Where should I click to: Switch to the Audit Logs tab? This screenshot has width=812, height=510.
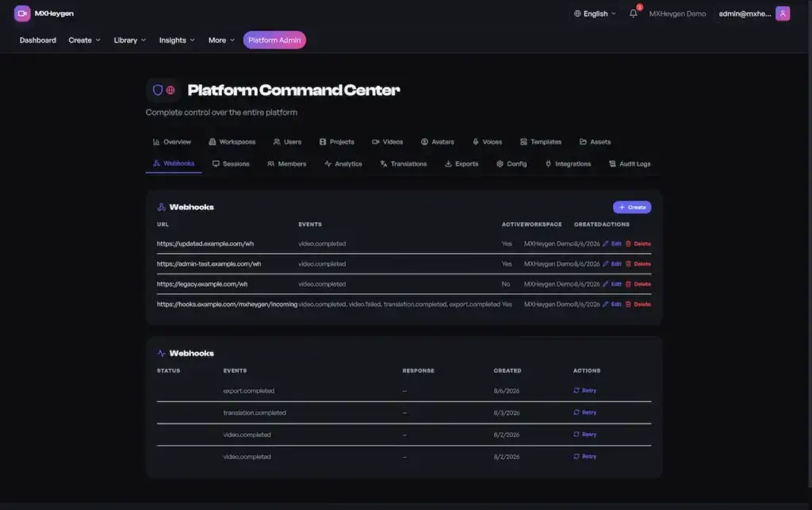[630, 163]
